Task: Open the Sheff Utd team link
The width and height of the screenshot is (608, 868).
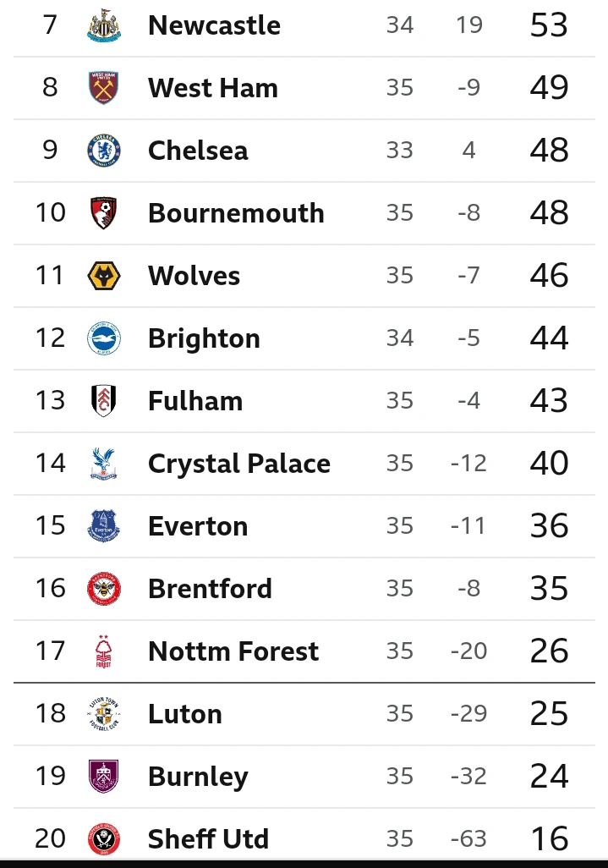Action: point(208,838)
